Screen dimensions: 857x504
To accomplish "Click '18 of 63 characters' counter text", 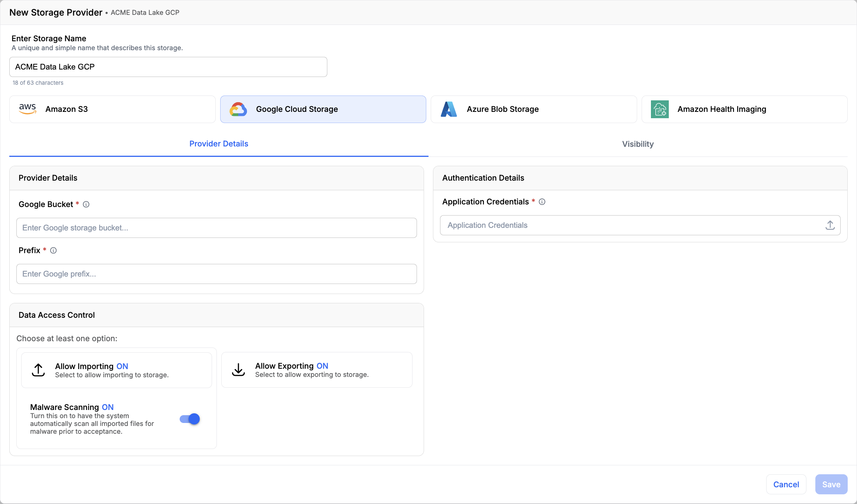I will point(38,83).
